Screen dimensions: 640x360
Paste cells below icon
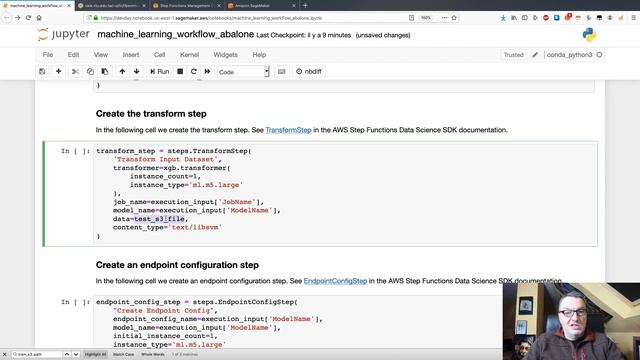(x=105, y=71)
